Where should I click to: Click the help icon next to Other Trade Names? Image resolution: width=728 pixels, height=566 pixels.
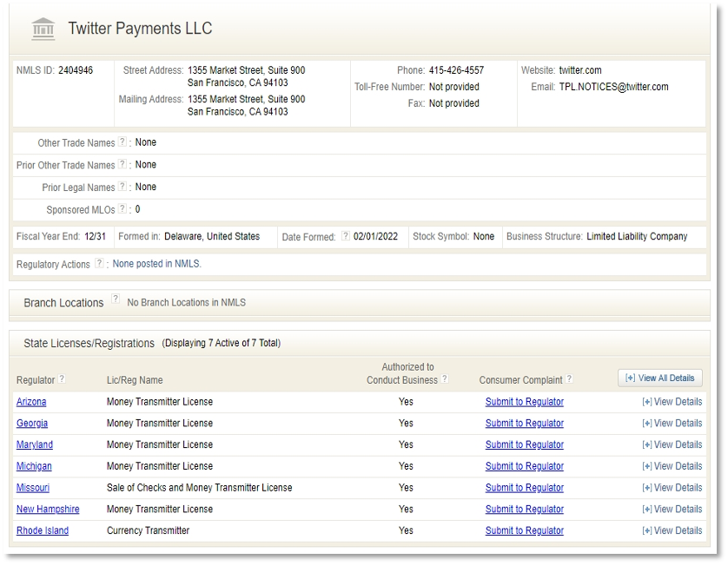tap(122, 142)
